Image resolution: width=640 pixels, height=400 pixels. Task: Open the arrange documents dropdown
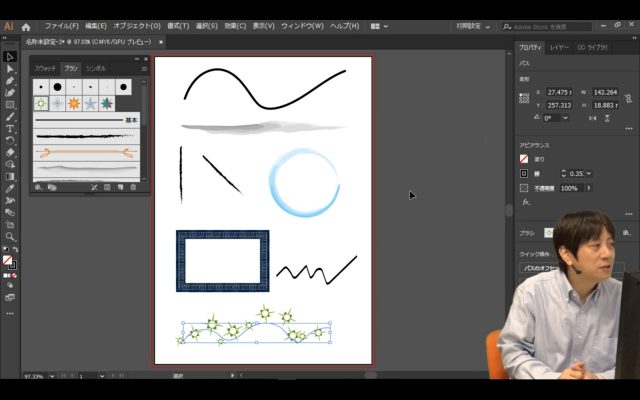[379, 26]
